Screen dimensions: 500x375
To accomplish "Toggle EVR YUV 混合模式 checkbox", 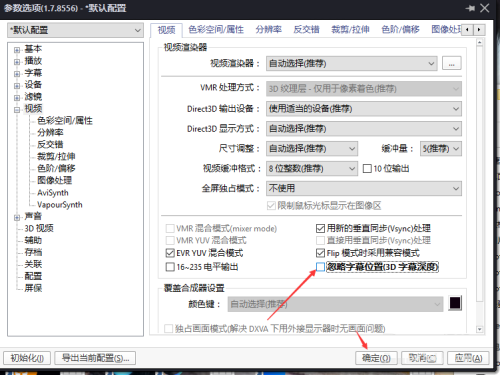I will point(170,253).
